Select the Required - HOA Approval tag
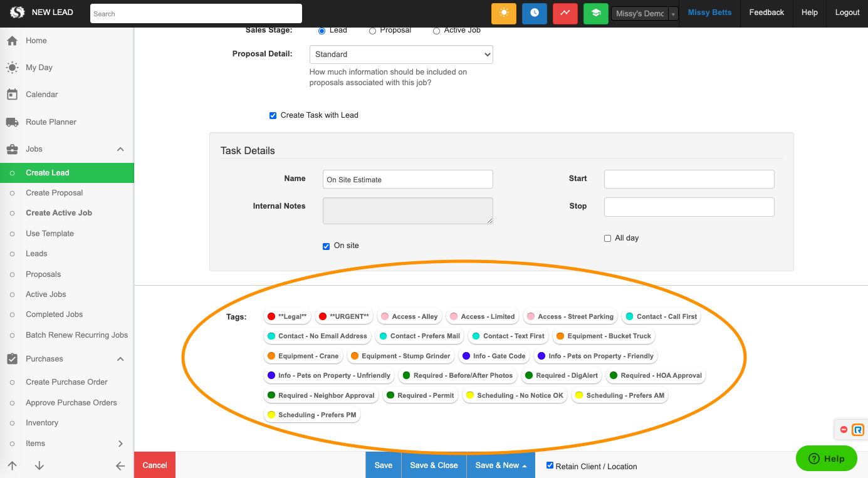This screenshot has width=868, height=478. pyautogui.click(x=656, y=375)
